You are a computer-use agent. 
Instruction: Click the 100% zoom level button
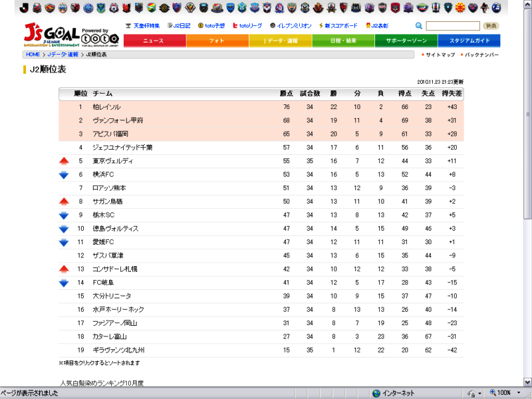(x=500, y=393)
